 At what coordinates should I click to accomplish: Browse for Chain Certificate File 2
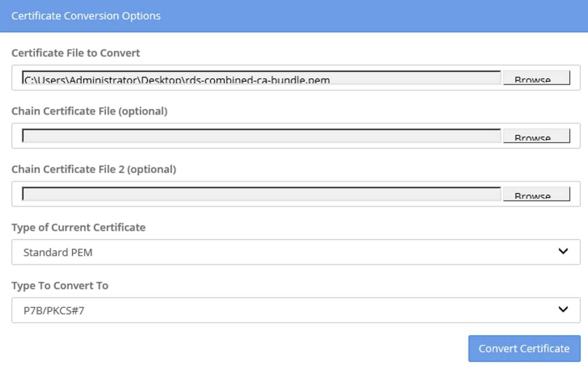536,194
